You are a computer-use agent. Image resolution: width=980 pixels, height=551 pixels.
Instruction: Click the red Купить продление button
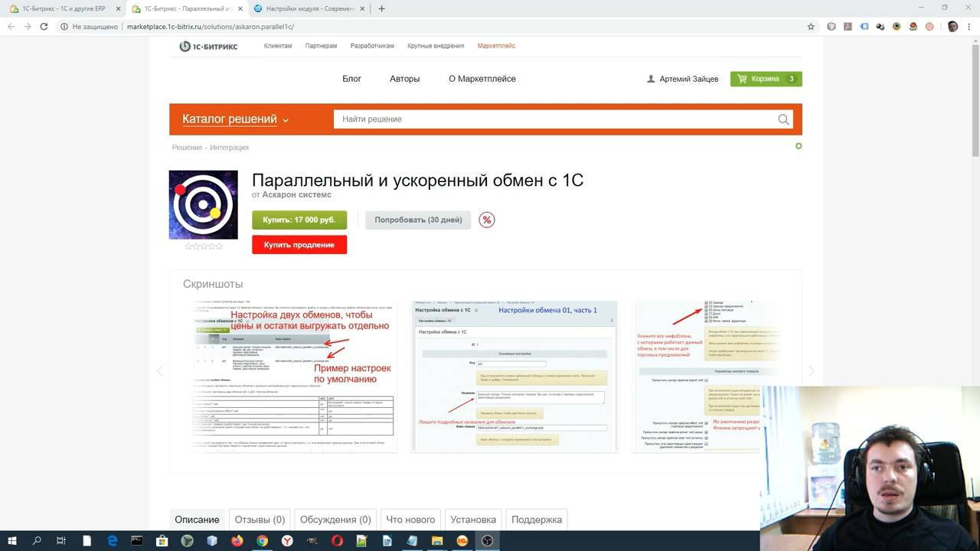[x=299, y=245]
